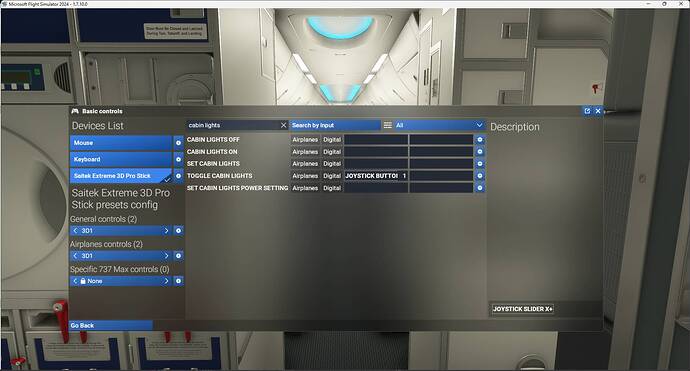The width and height of the screenshot is (690, 371).
Task: Open gear for Airplanes controls preset
Action: (x=178, y=256)
